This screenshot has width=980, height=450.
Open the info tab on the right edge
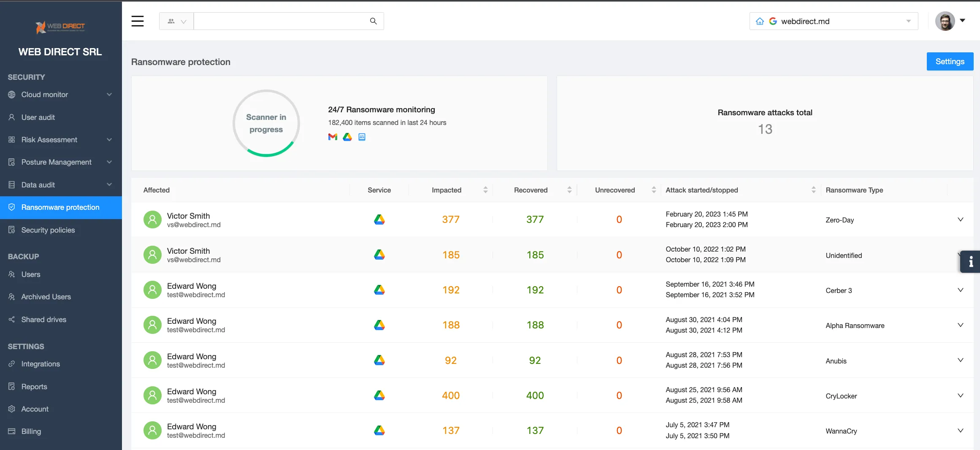(970, 262)
